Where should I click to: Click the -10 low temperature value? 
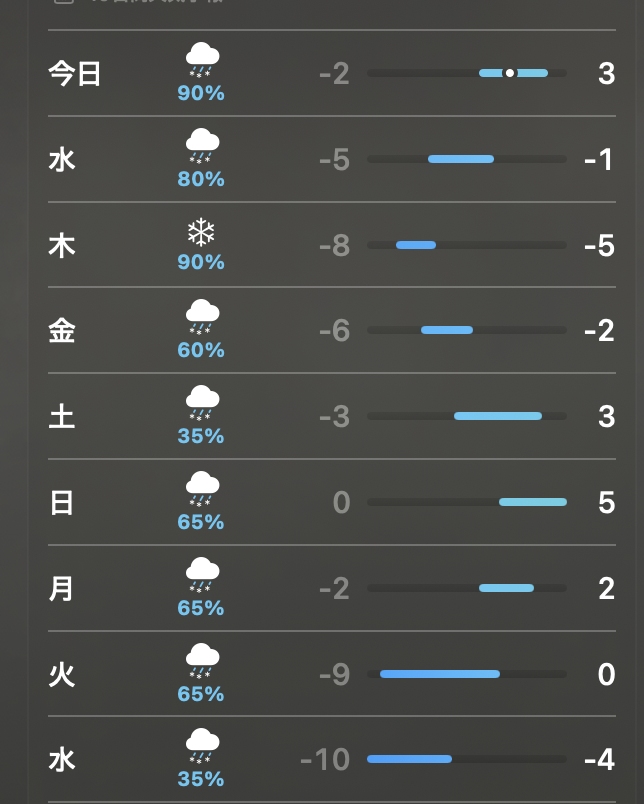click(x=325, y=760)
